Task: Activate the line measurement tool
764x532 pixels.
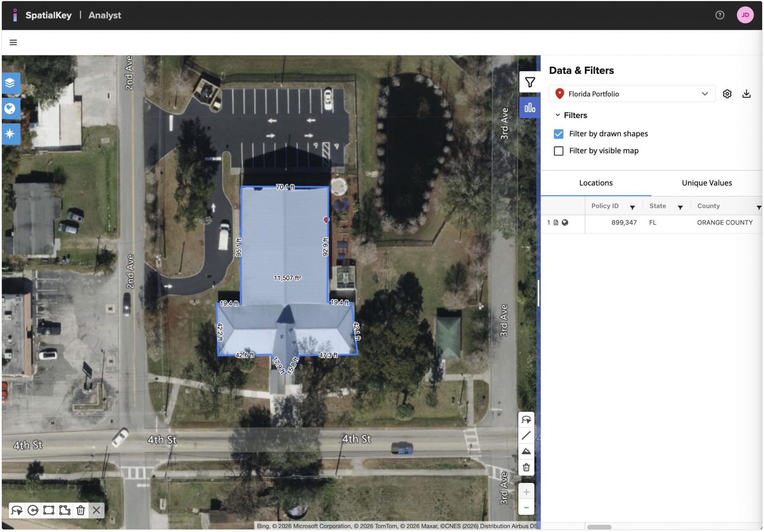Action: tap(526, 435)
